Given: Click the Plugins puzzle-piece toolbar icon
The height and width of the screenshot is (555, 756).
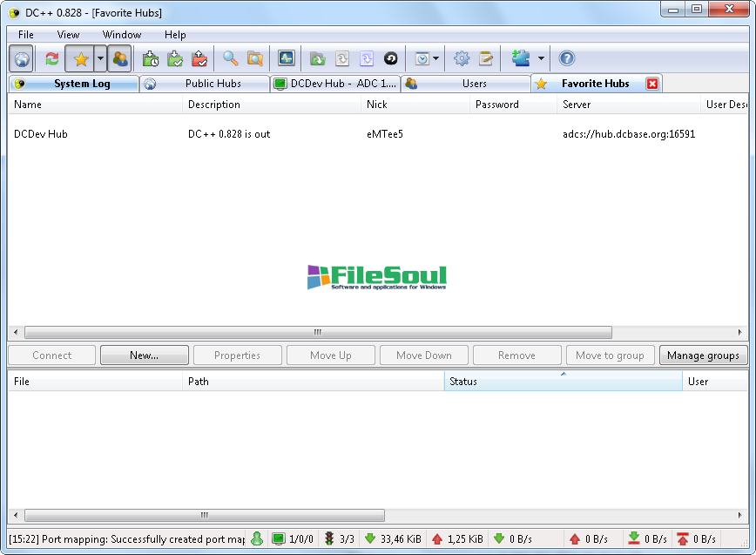Looking at the screenshot, I should tap(521, 59).
